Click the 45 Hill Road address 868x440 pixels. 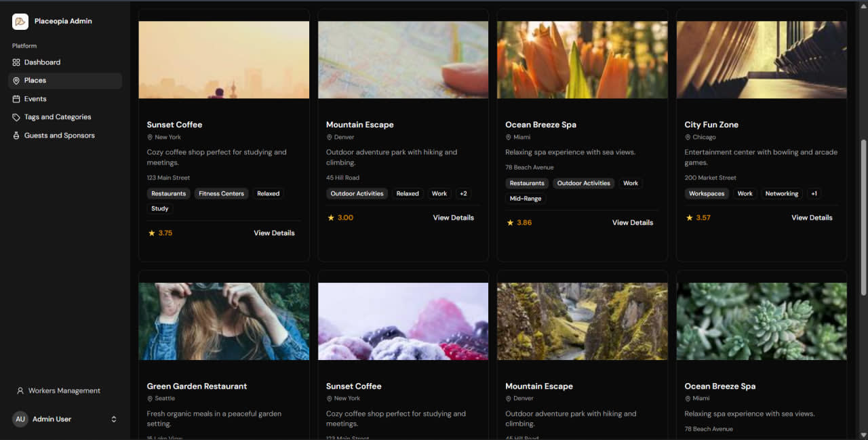[x=342, y=178]
